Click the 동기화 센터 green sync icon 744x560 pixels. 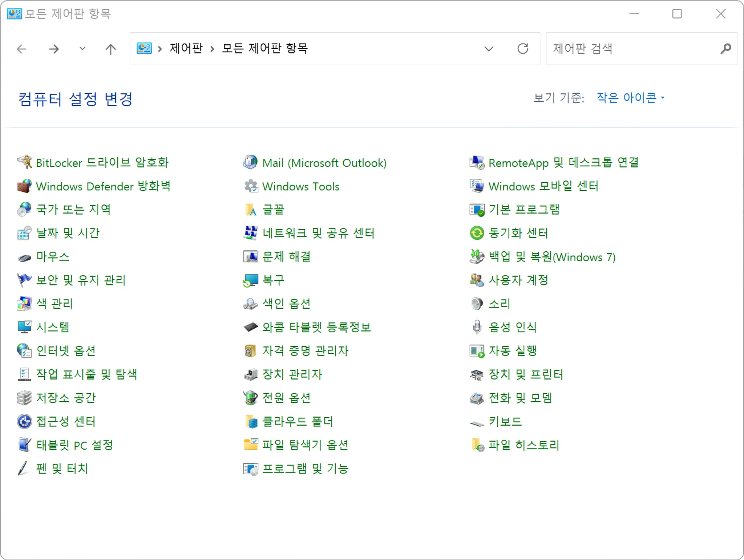point(477,233)
